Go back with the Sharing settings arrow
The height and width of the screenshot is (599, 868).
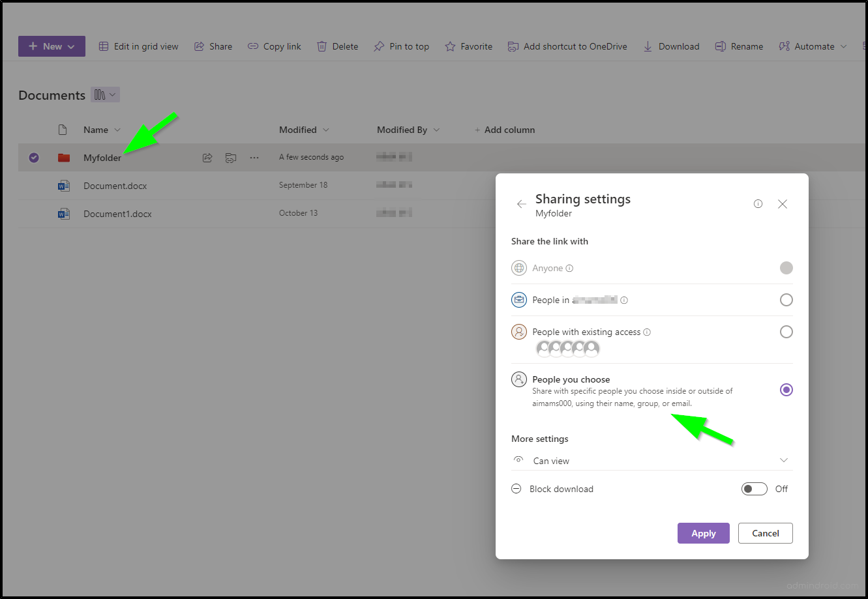520,203
